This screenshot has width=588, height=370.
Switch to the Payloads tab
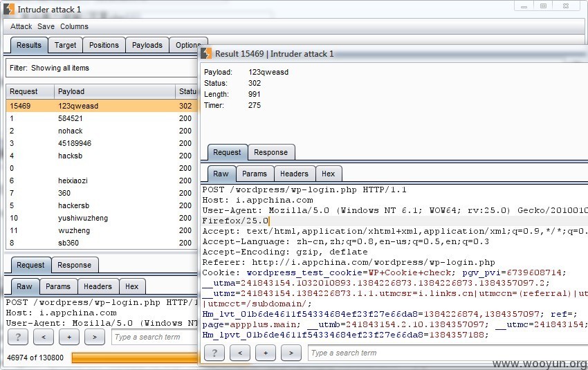pos(147,45)
